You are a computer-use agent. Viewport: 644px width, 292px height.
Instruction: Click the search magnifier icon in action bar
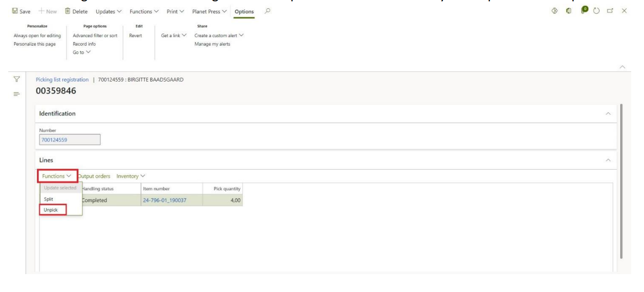(267, 11)
